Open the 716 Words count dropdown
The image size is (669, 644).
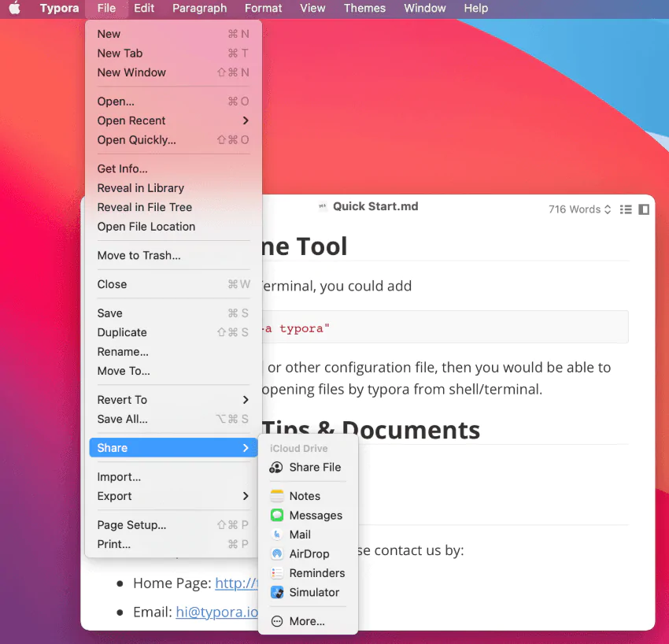click(x=579, y=209)
